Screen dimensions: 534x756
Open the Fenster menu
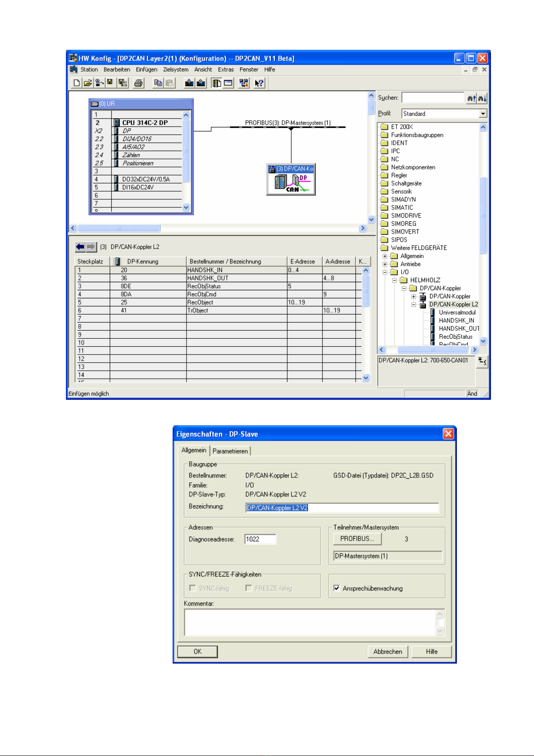(x=249, y=70)
